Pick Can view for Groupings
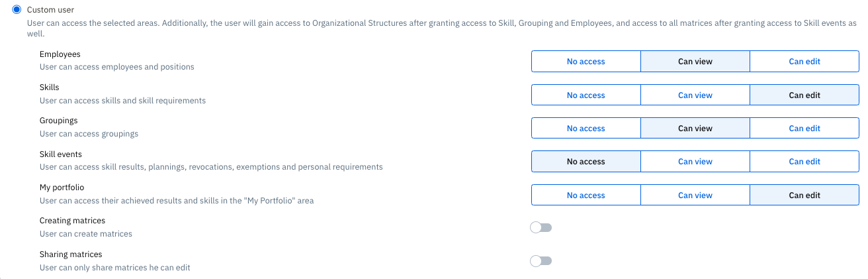The height and width of the screenshot is (279, 868). pos(695,129)
